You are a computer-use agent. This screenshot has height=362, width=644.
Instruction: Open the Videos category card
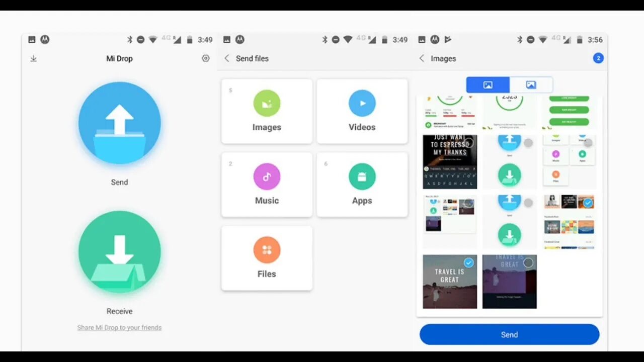pos(362,111)
